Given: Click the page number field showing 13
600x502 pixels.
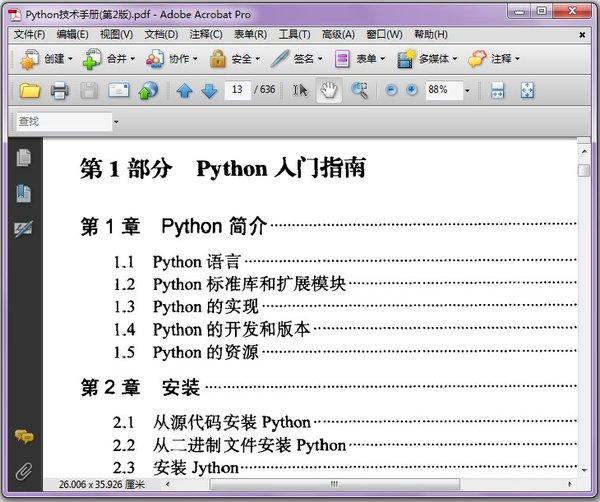Looking at the screenshot, I should coord(238,90).
